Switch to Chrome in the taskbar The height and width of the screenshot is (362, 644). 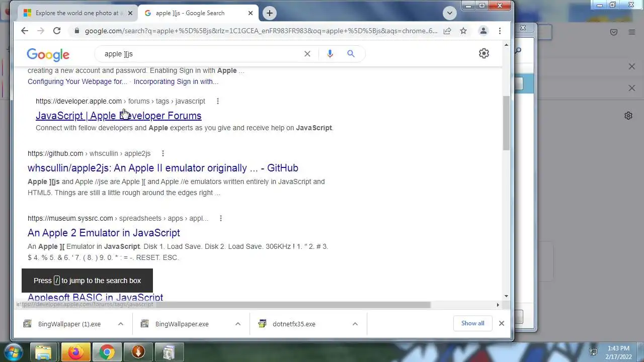106,352
